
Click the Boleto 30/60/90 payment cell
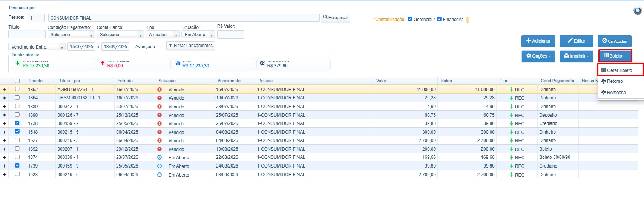tap(555, 157)
